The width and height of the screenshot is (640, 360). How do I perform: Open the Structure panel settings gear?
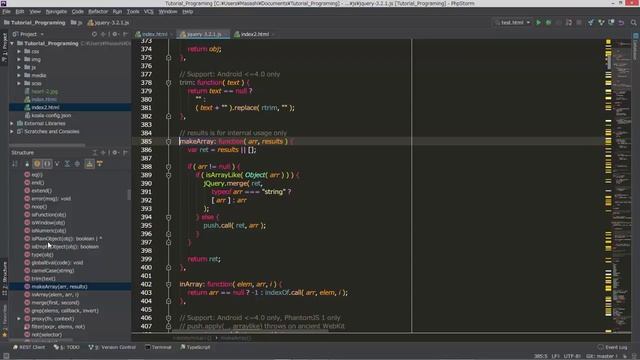coord(115,152)
